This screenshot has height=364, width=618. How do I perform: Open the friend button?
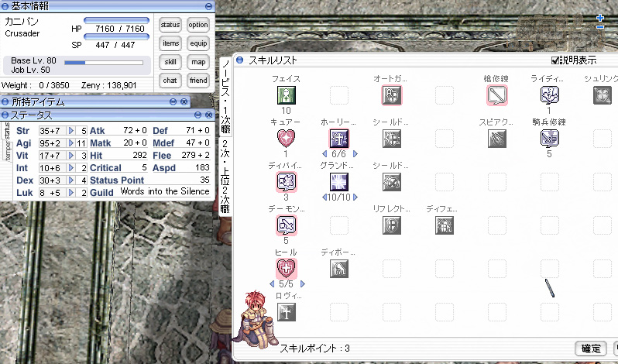click(x=197, y=81)
